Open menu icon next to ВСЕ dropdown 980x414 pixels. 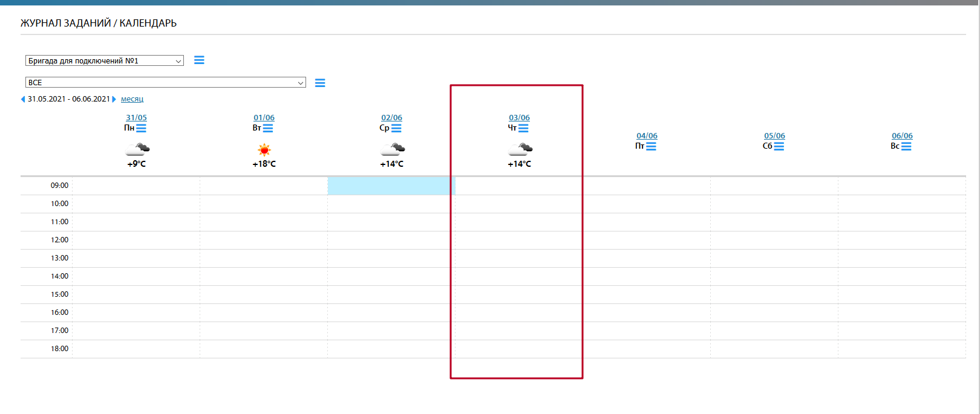click(x=320, y=83)
